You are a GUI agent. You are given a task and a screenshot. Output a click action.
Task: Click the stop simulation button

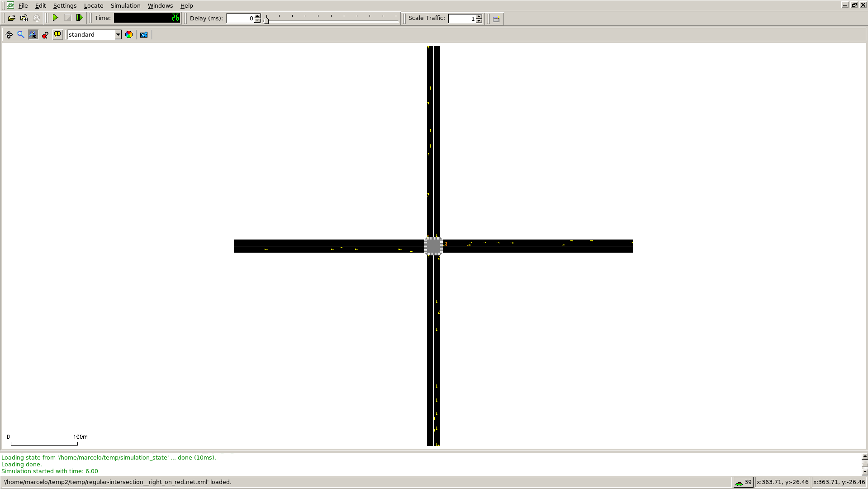pos(68,18)
